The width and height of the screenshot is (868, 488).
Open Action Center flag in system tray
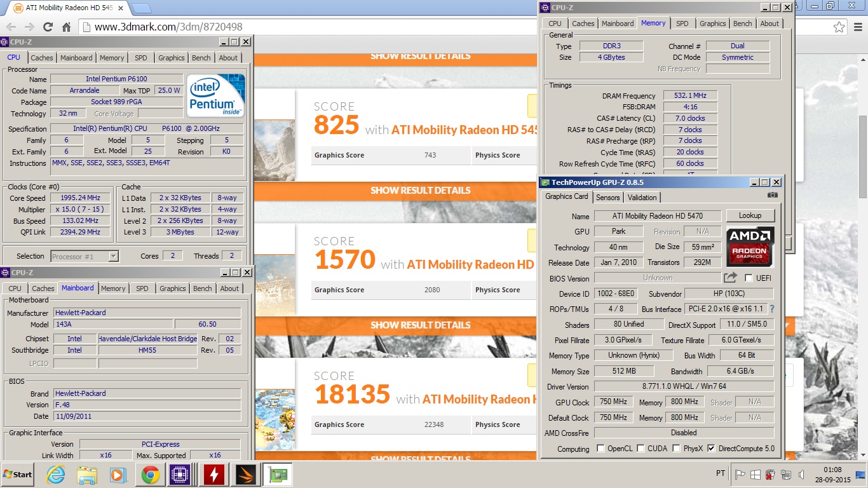pos(740,475)
